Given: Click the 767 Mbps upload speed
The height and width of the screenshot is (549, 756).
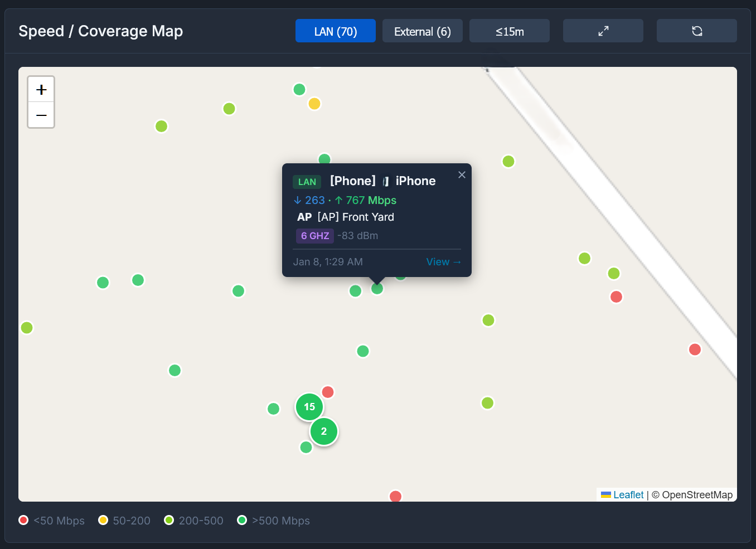Looking at the screenshot, I should [371, 200].
